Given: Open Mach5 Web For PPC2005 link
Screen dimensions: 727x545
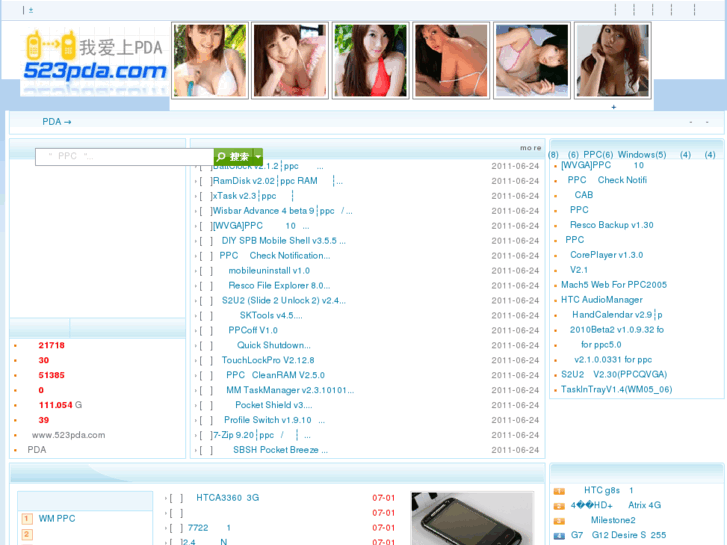Looking at the screenshot, I should click(x=614, y=285).
